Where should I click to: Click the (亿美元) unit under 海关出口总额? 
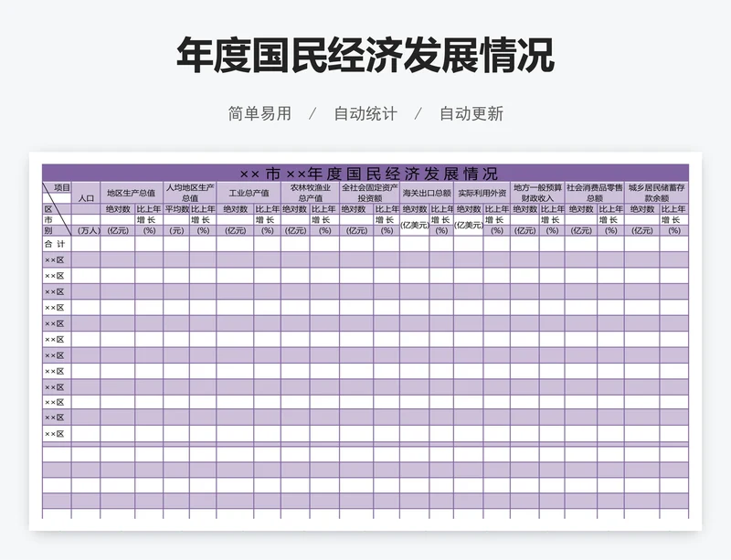pos(415,226)
